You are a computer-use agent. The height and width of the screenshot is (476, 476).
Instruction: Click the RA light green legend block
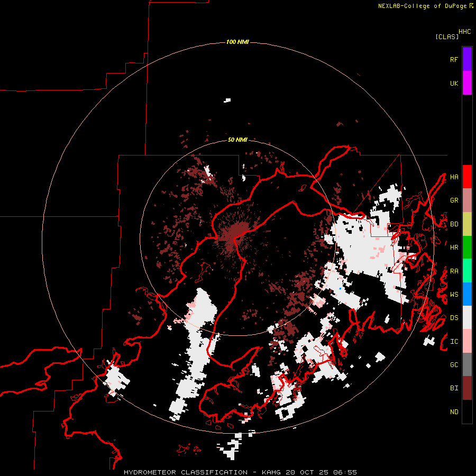[467, 271]
